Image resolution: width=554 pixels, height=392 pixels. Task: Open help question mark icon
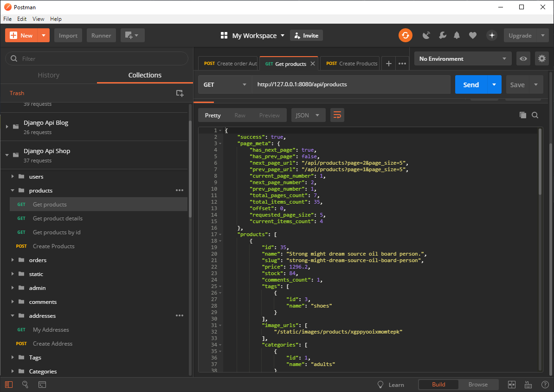(x=545, y=385)
